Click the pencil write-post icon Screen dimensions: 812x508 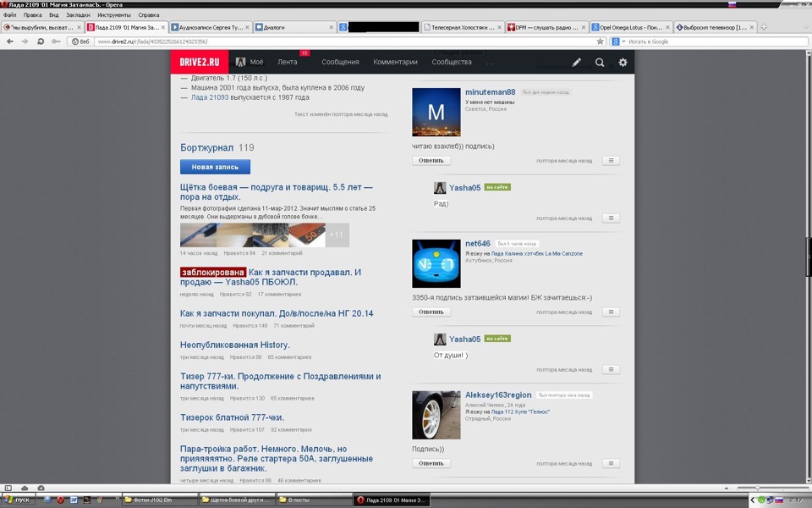click(x=576, y=62)
